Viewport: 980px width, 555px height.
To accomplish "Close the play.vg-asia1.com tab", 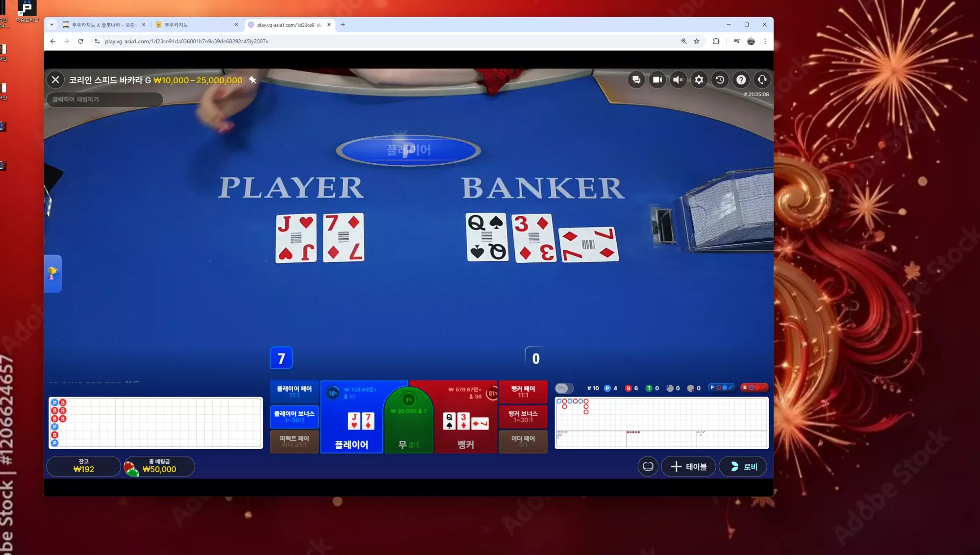I will [x=329, y=25].
